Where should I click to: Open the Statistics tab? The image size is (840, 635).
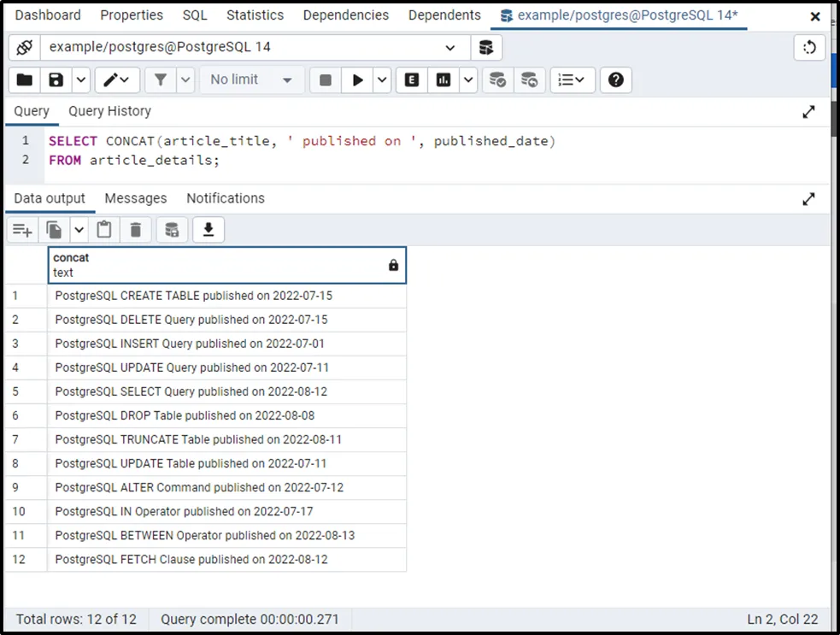point(255,15)
